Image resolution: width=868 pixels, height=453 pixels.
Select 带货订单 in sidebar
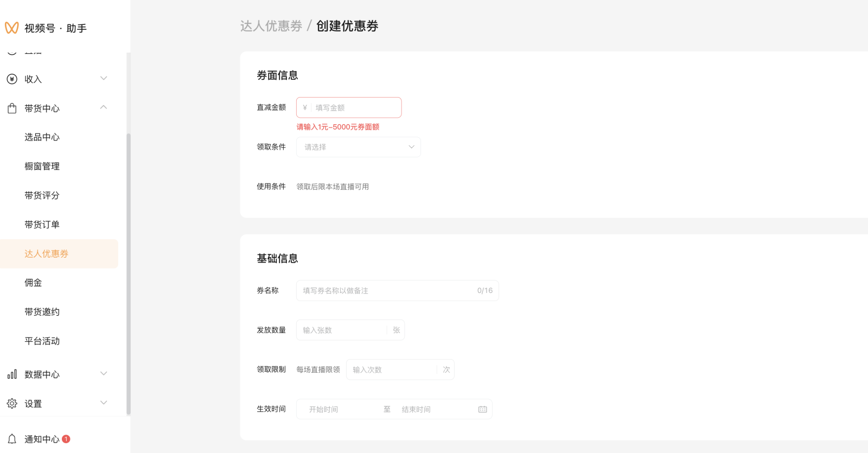click(42, 225)
